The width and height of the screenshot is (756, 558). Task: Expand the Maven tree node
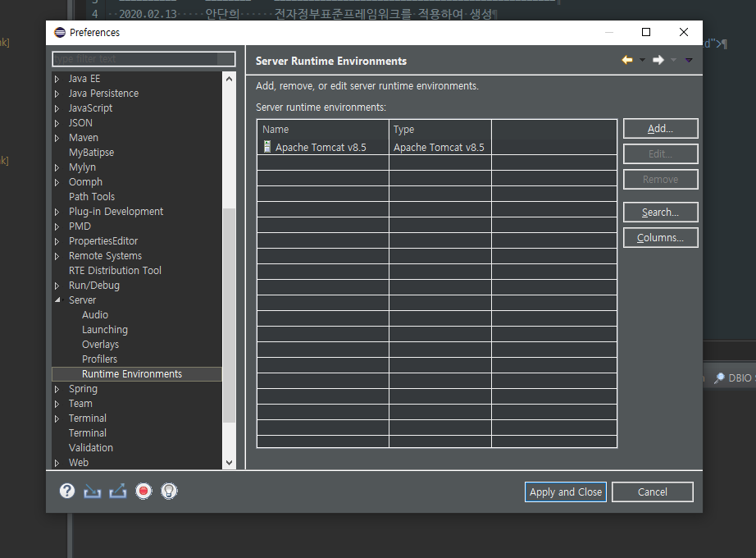click(57, 138)
